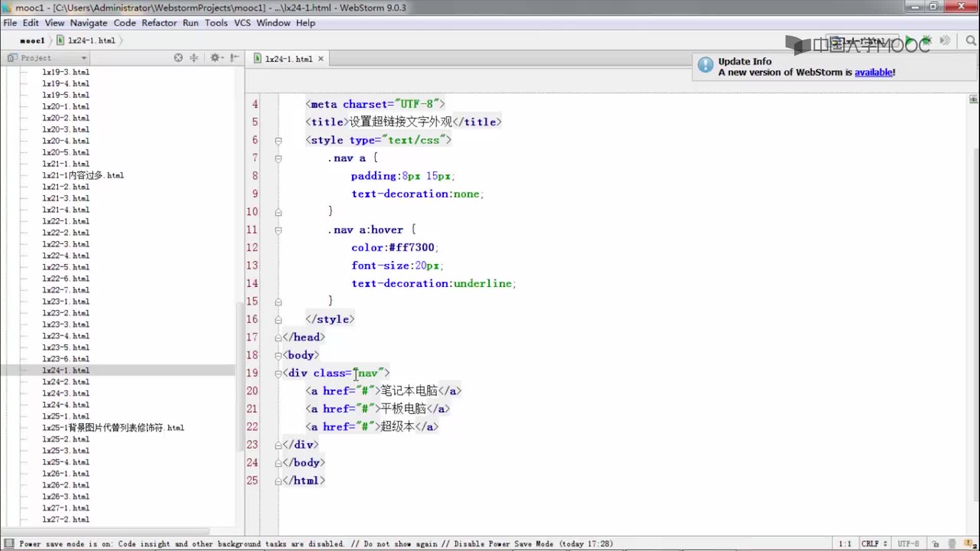Select lx19-3.html in the project tree
The width and height of the screenshot is (980, 551).
(x=66, y=72)
